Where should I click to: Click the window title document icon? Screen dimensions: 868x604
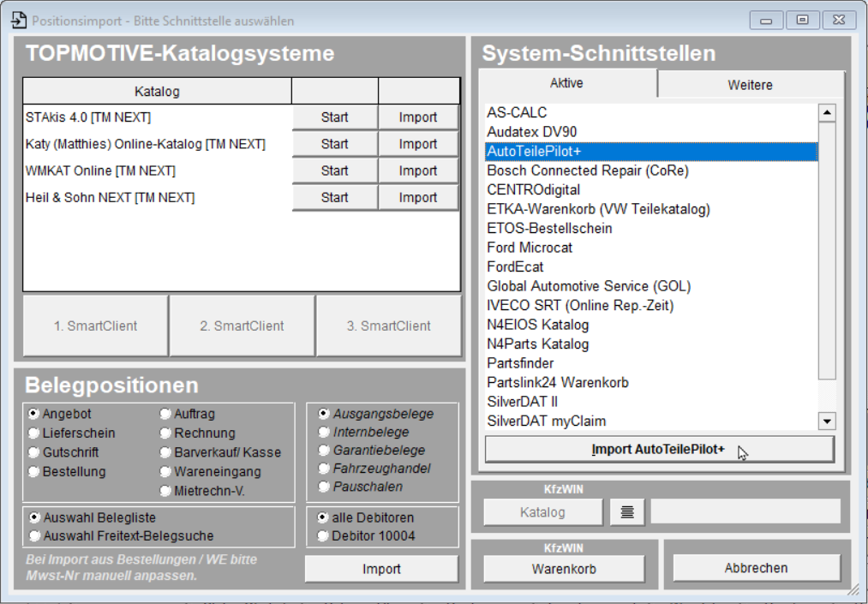click(x=19, y=21)
